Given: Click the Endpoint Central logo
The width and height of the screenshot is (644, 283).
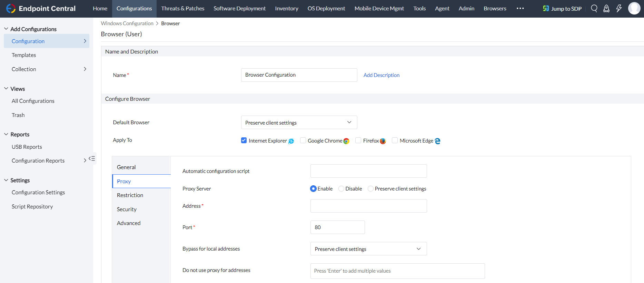Looking at the screenshot, I should [x=11, y=8].
